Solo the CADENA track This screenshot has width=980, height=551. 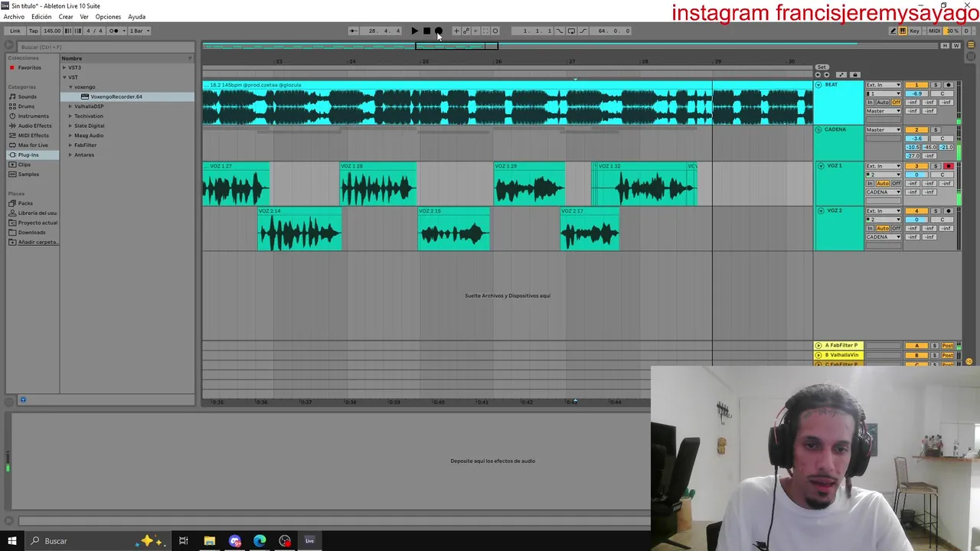(x=935, y=130)
